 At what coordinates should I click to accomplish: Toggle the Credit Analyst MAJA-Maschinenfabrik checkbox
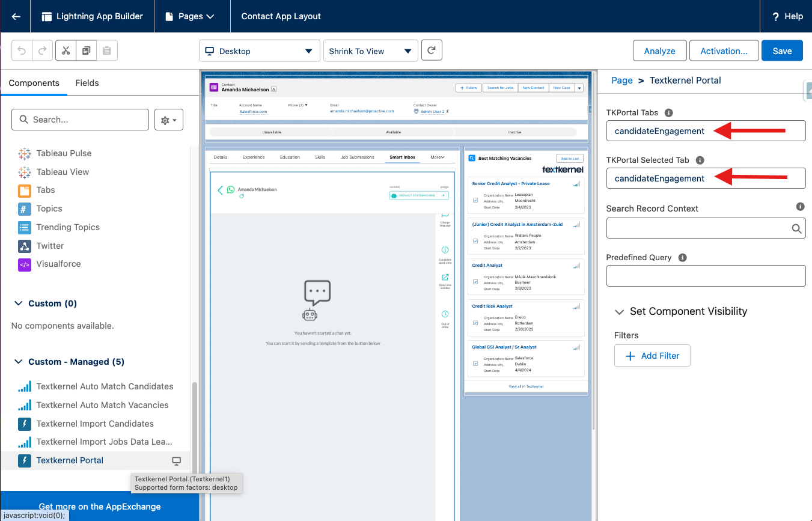pos(475,282)
